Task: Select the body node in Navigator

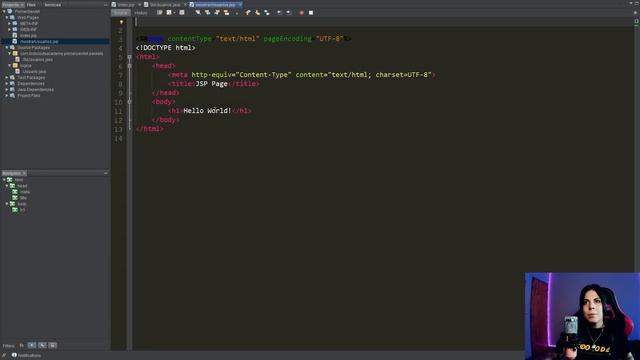Action: [x=22, y=204]
